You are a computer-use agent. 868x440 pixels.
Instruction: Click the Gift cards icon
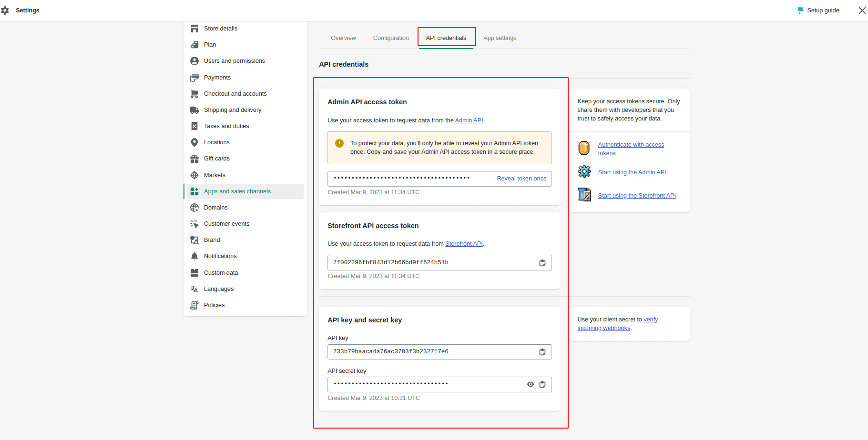pos(194,159)
